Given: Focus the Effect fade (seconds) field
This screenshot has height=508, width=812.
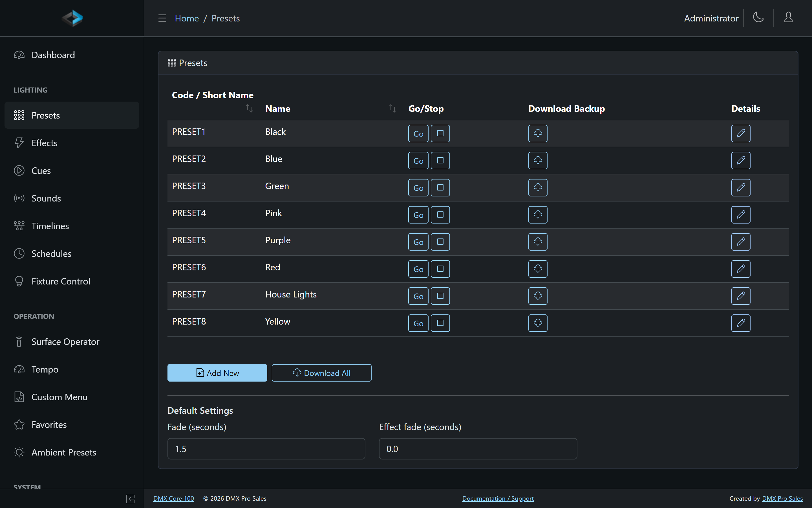Looking at the screenshot, I should pyautogui.click(x=478, y=449).
